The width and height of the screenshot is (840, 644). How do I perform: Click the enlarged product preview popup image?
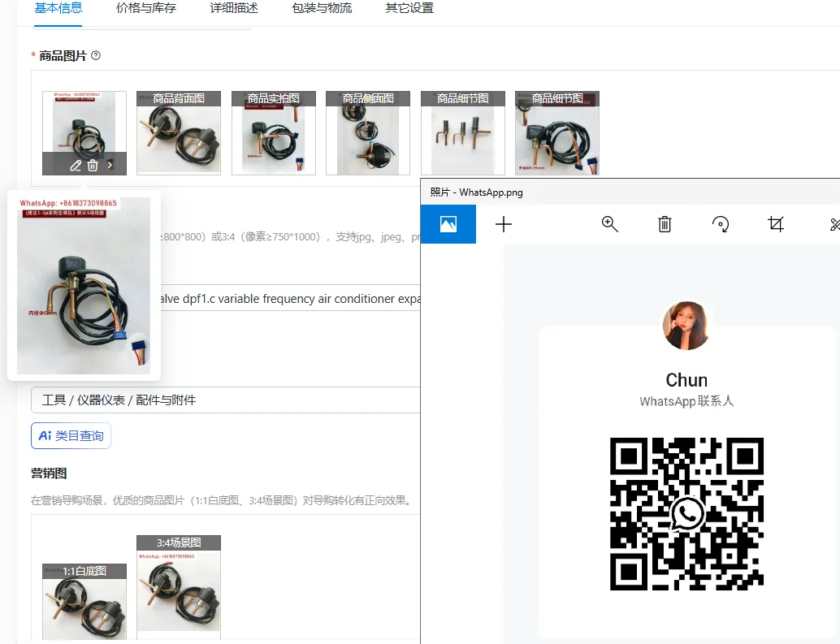tap(84, 286)
